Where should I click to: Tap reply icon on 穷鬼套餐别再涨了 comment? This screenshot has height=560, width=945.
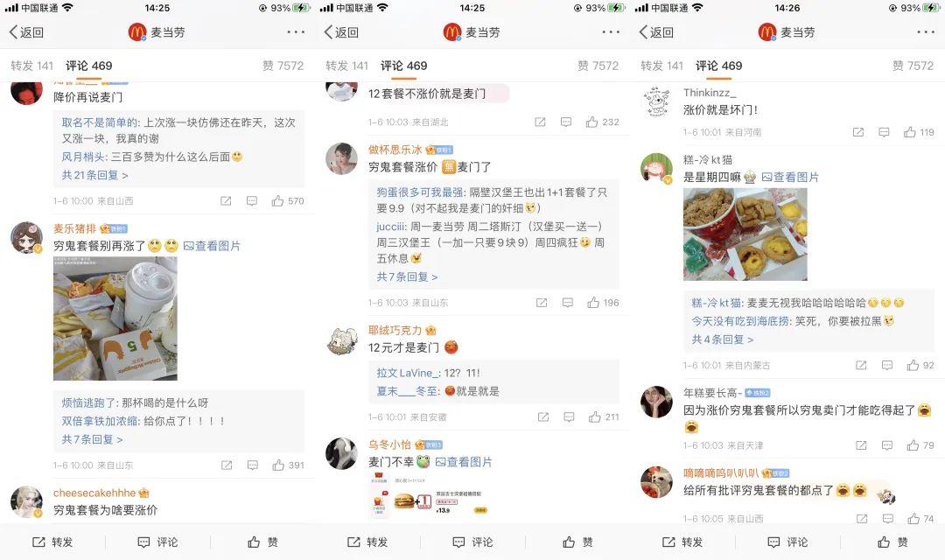(x=253, y=465)
